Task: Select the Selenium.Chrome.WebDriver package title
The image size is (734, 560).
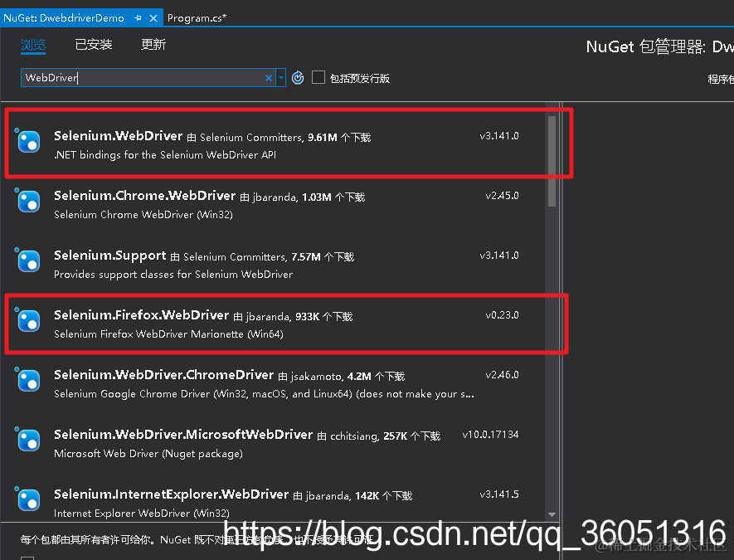Action: [x=144, y=196]
